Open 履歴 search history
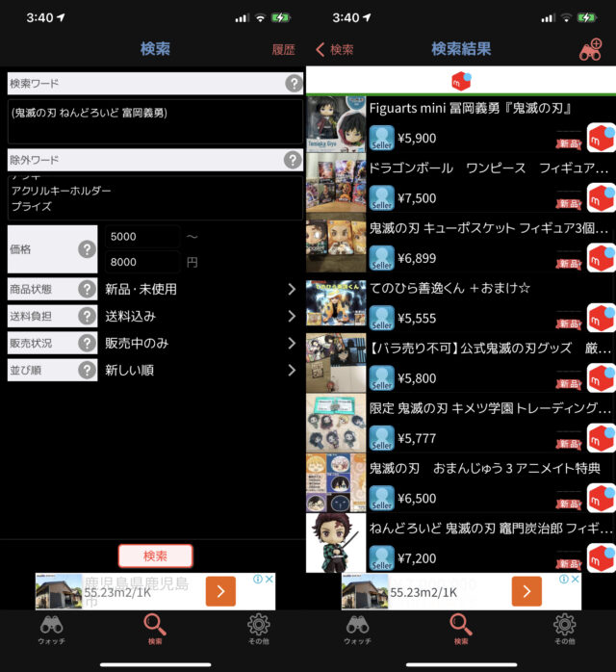Image resolution: width=616 pixels, height=672 pixels. [x=284, y=50]
